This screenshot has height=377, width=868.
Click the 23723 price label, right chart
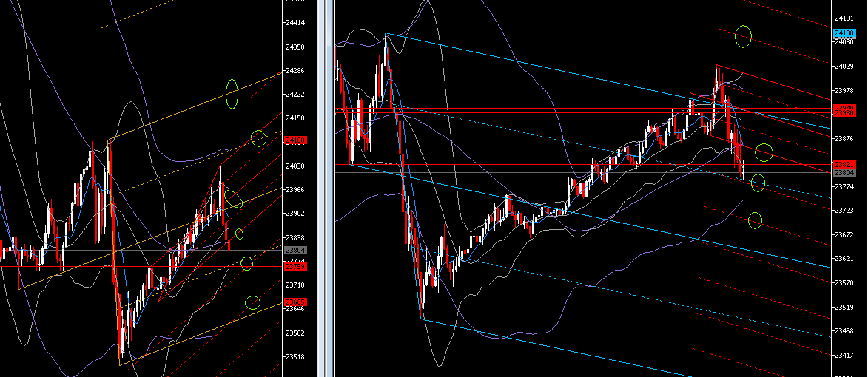[845, 211]
